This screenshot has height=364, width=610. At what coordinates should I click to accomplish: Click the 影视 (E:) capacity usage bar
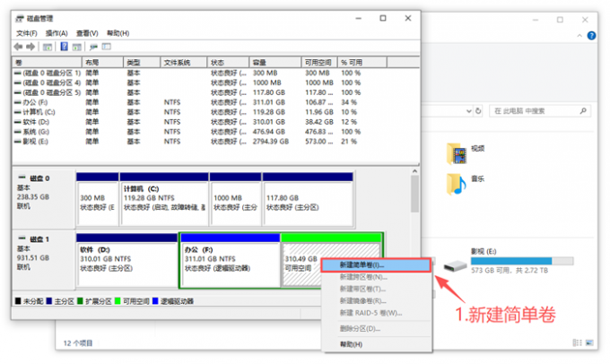coord(522,261)
